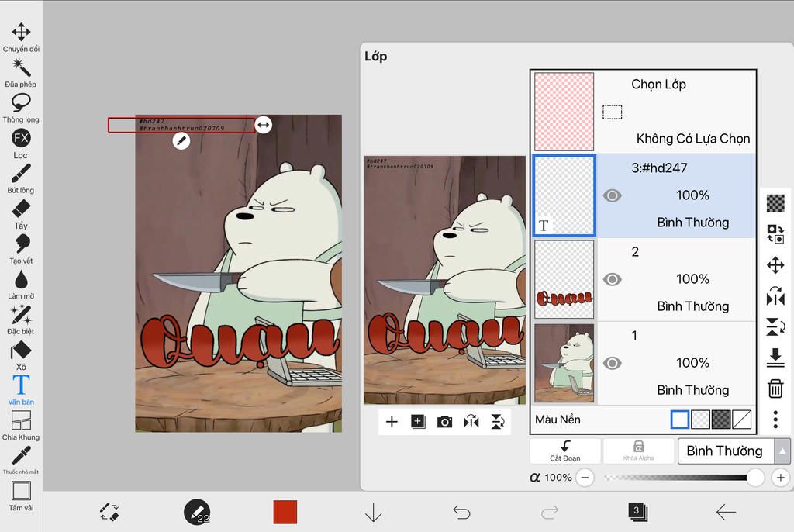Image resolution: width=794 pixels, height=532 pixels.
Task: Tap the down arrow in bottom bar
Action: click(373, 513)
